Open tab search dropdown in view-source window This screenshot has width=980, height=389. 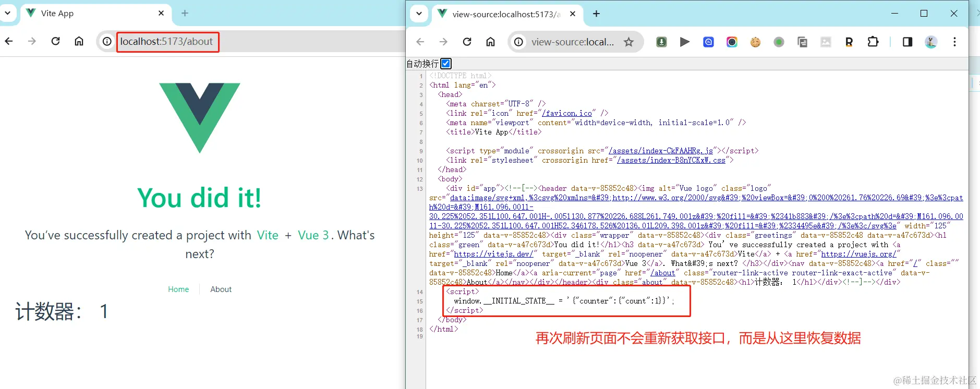click(419, 14)
